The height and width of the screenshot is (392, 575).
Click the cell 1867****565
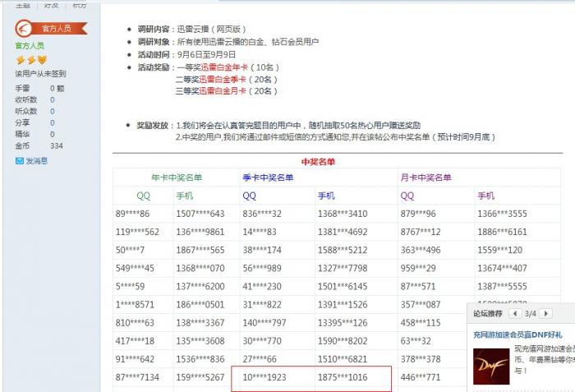point(200,250)
